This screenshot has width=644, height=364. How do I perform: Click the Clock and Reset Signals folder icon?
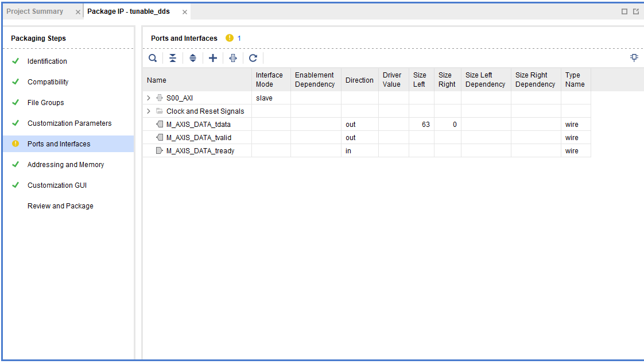(x=160, y=111)
